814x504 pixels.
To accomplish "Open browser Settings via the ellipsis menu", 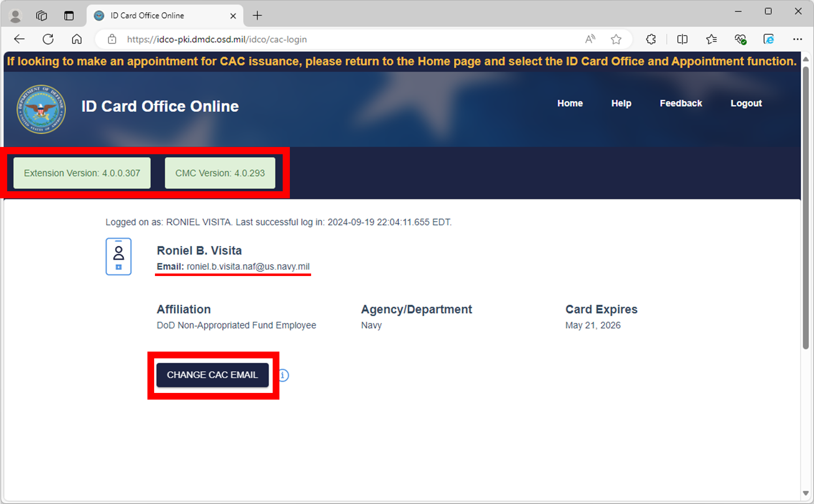I will point(798,39).
